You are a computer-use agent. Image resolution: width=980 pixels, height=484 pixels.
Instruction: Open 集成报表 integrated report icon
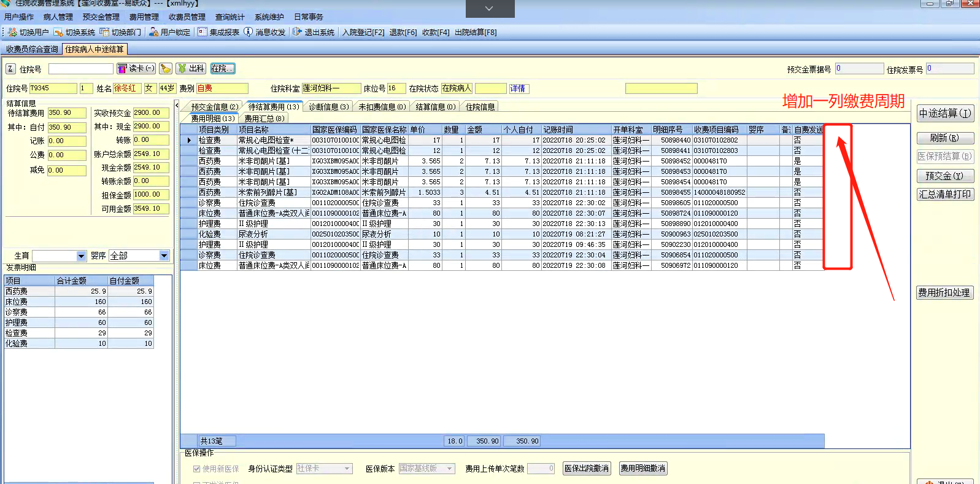pos(203,32)
